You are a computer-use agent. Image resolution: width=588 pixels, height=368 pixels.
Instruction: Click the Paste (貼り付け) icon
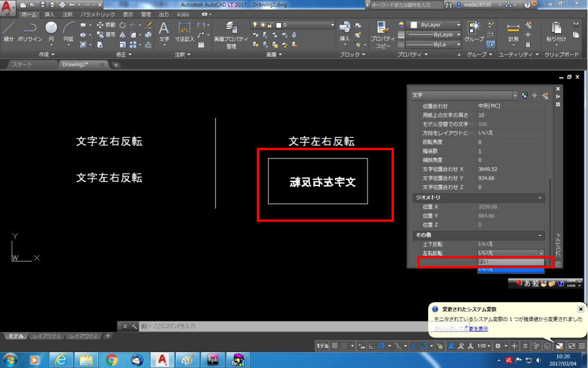pos(556,31)
